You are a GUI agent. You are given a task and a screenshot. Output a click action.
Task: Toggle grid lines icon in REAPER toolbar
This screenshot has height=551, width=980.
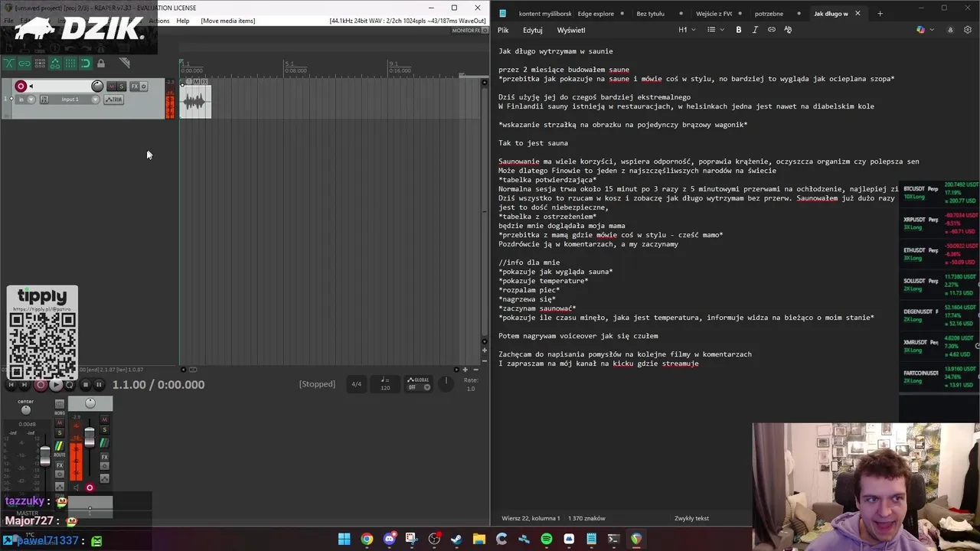click(x=70, y=63)
